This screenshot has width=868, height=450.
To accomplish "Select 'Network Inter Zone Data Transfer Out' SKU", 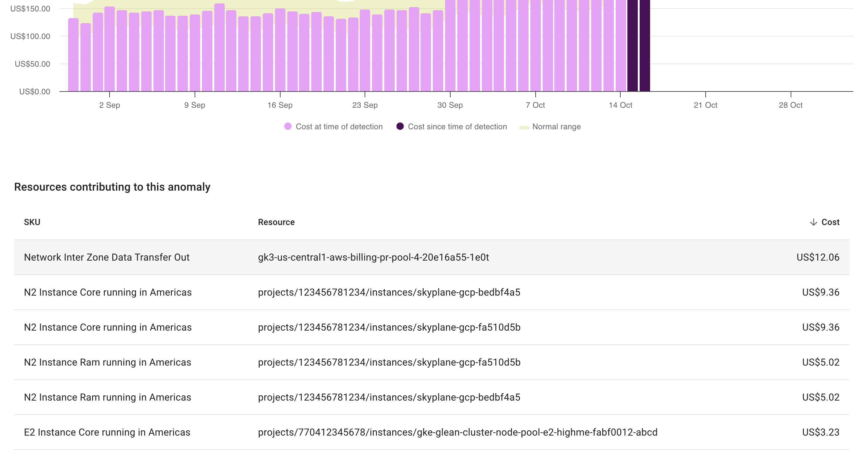I will pos(107,257).
